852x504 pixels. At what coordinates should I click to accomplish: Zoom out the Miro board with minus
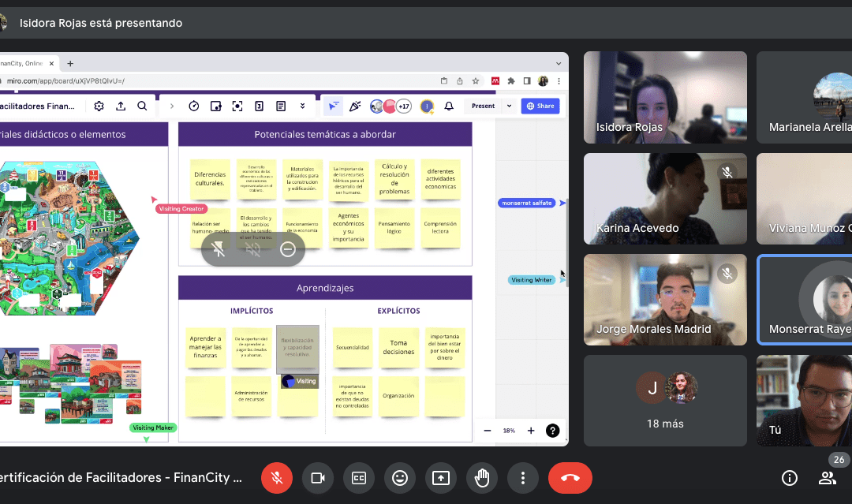488,431
